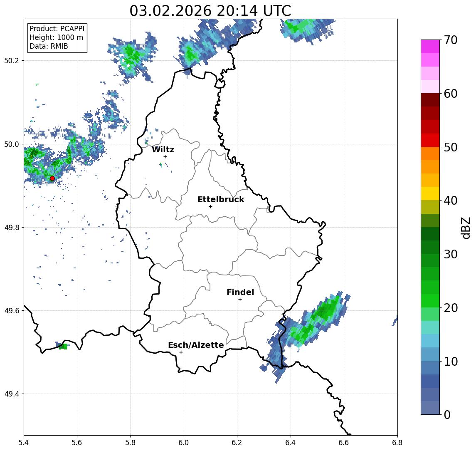Click the longitude label 6.8

point(397,443)
